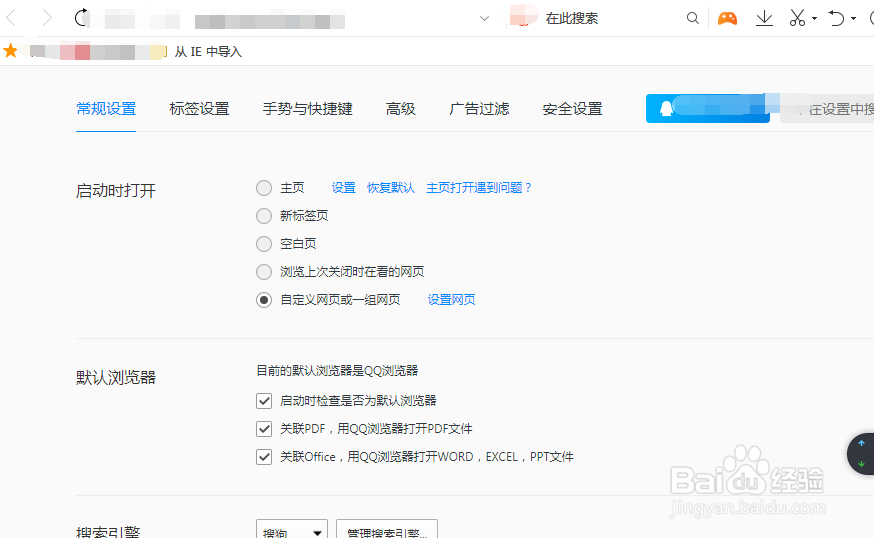Open the undo icon dropdown arrow
The image size is (874, 538).
click(x=853, y=18)
